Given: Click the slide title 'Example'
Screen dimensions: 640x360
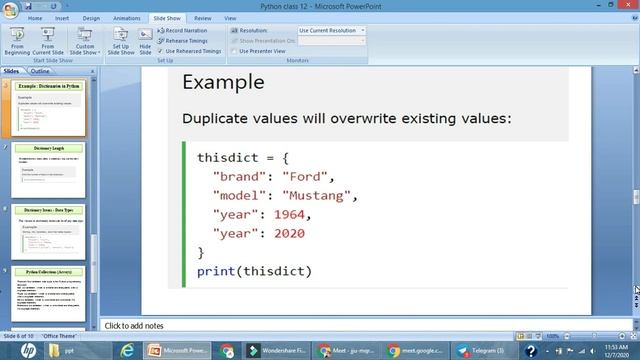Looking at the screenshot, I should pos(223,82).
